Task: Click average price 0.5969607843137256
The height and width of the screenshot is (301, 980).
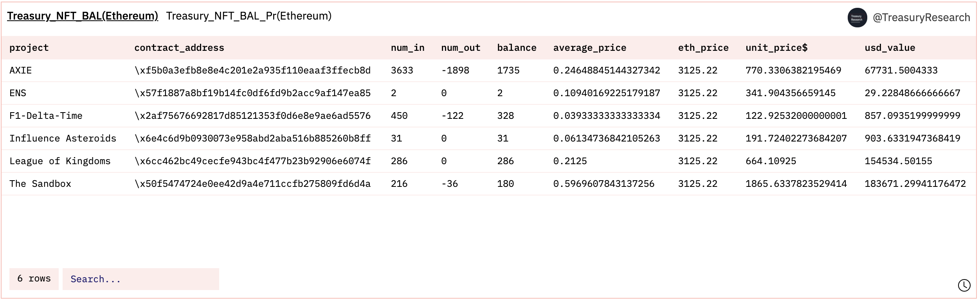Action: click(604, 184)
